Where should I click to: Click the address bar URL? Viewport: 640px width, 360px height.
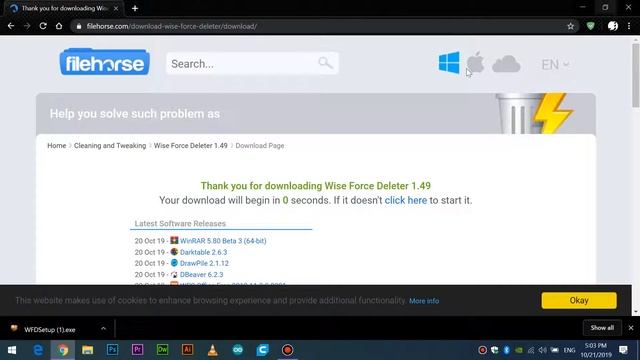(171, 27)
